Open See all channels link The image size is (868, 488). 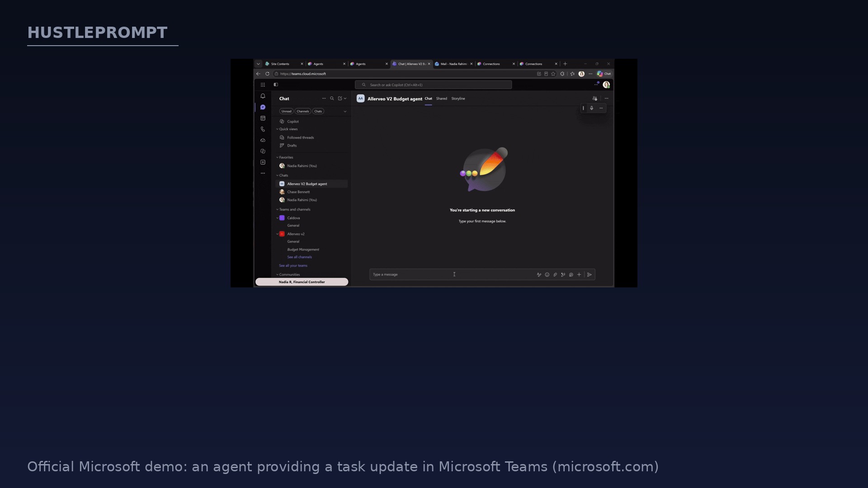click(300, 257)
